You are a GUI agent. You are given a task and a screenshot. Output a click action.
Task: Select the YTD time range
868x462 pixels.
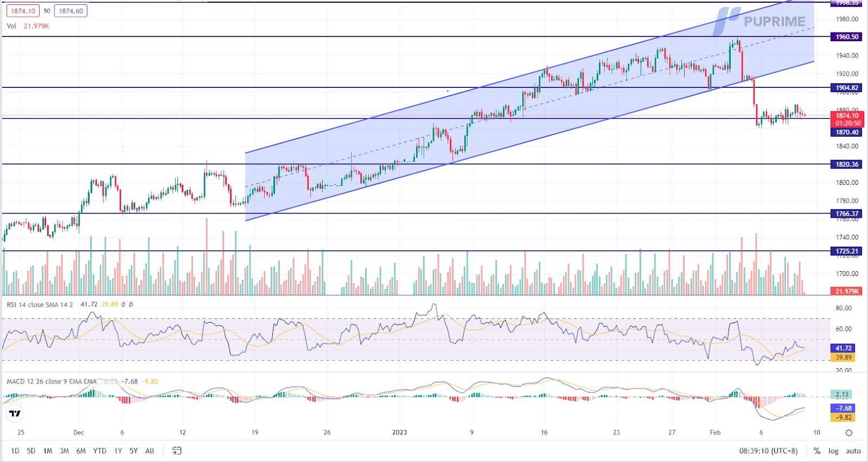pos(100,451)
